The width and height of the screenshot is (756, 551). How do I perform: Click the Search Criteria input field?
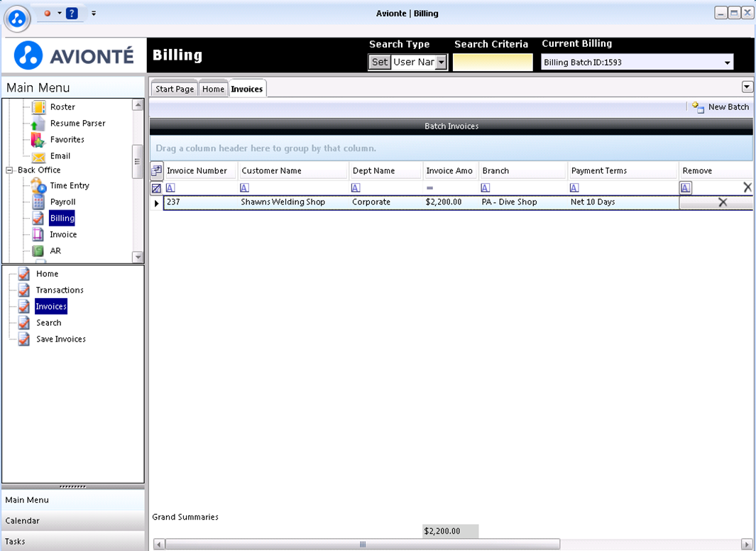(493, 62)
